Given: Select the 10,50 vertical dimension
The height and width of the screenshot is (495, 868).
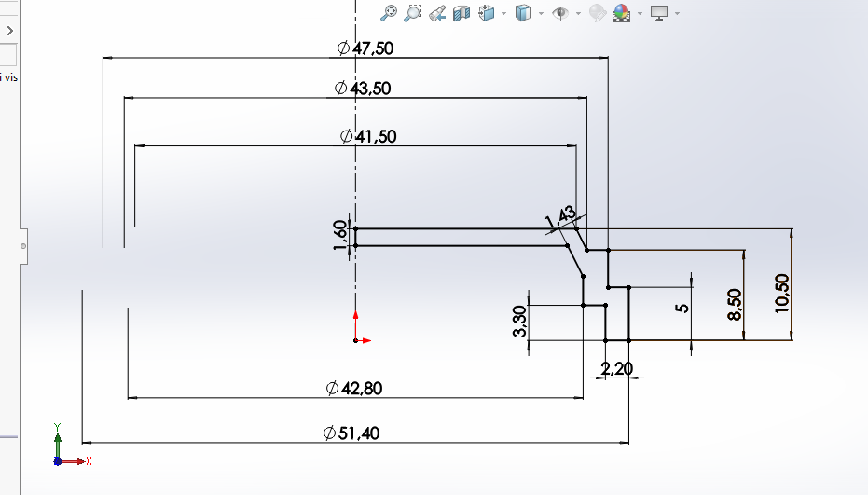Looking at the screenshot, I should click(782, 294).
